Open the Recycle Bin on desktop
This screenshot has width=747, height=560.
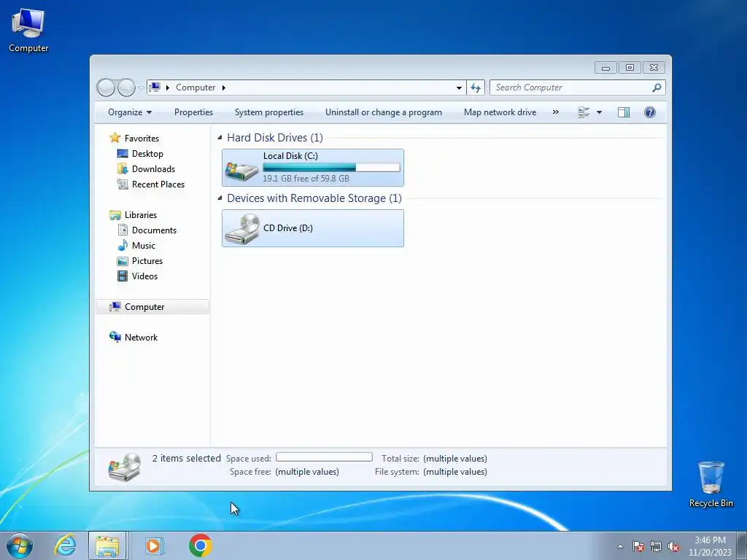(711, 484)
